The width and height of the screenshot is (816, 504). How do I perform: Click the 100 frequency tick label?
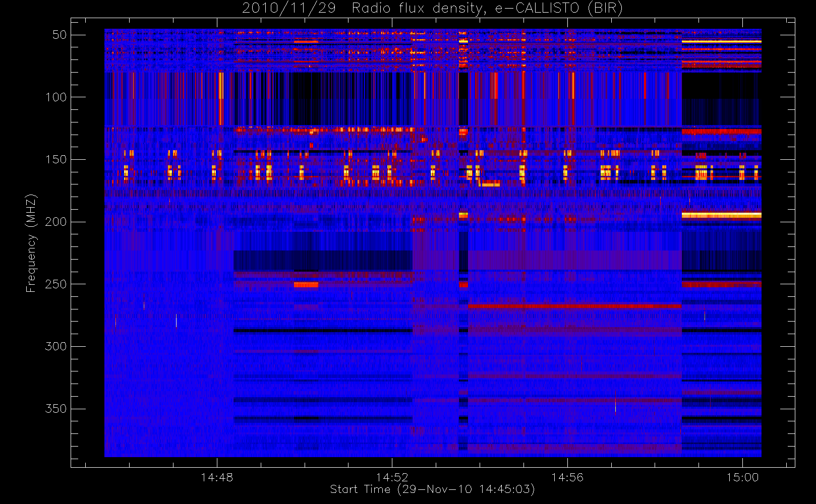[56, 97]
